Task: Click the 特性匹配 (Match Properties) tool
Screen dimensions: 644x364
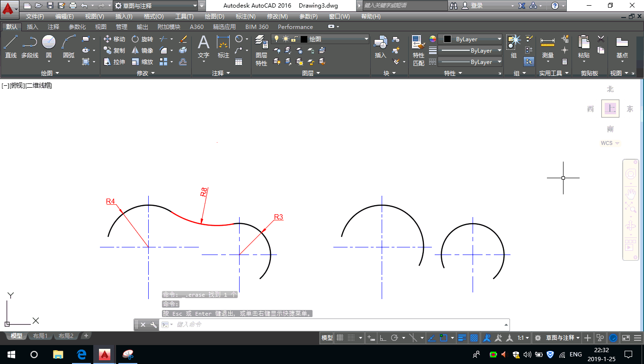Action: point(419,50)
